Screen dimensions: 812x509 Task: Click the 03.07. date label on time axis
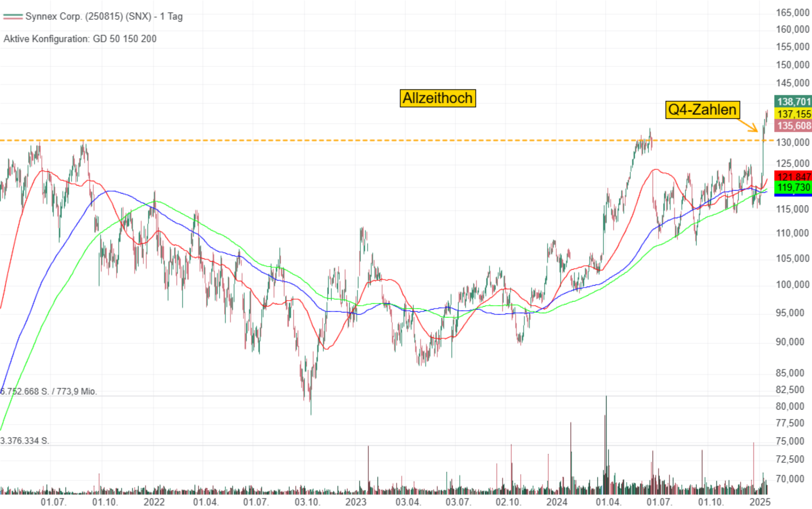458,502
